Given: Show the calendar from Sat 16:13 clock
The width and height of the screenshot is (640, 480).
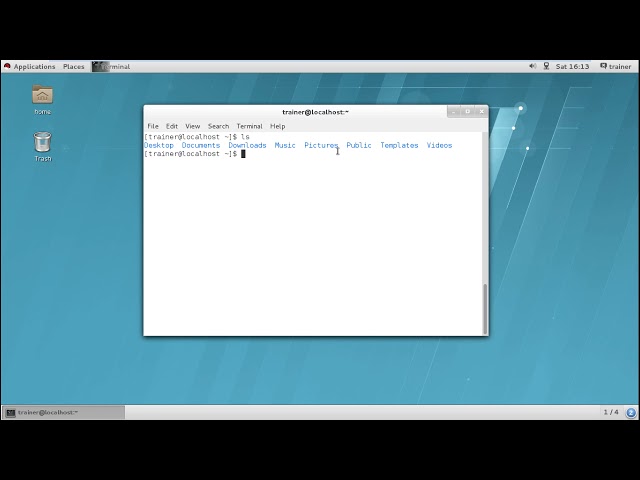Looking at the screenshot, I should (x=572, y=66).
